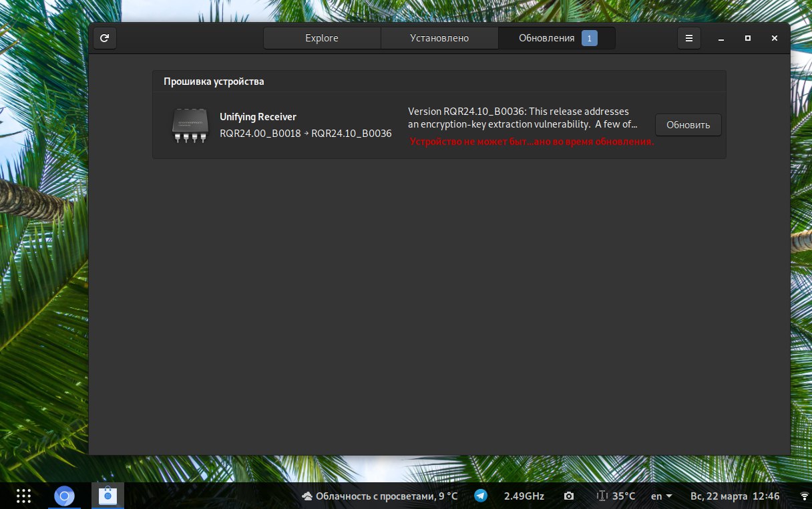
Task: Click the Version RQR24.10_B0036 release description
Action: point(523,118)
